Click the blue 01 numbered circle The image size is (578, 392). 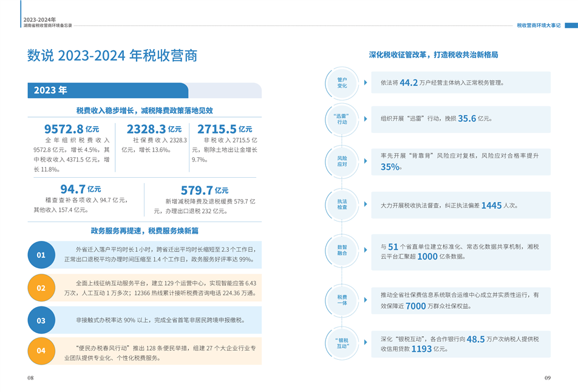41,255
